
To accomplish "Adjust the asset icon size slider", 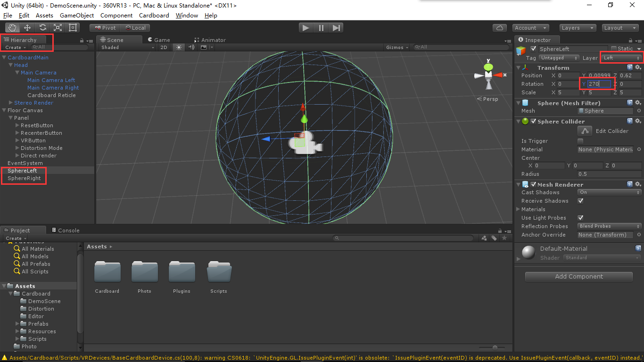I will click(x=495, y=347).
